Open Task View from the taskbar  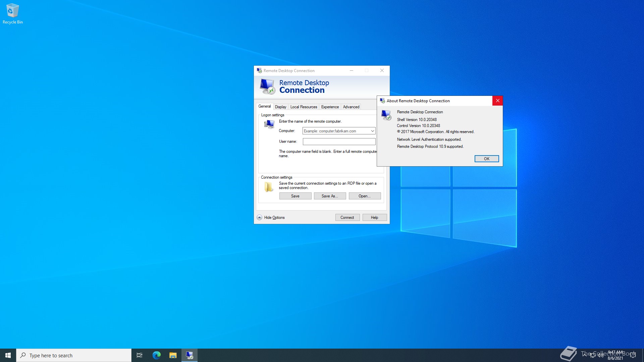click(x=140, y=355)
